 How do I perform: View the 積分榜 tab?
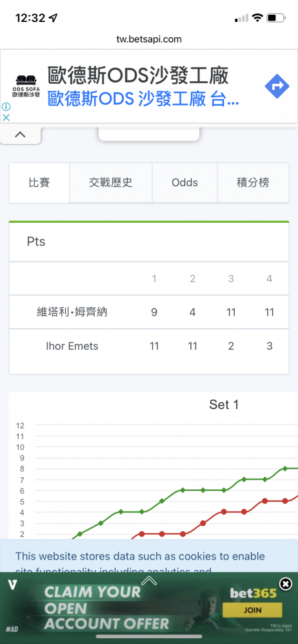pyautogui.click(x=253, y=183)
